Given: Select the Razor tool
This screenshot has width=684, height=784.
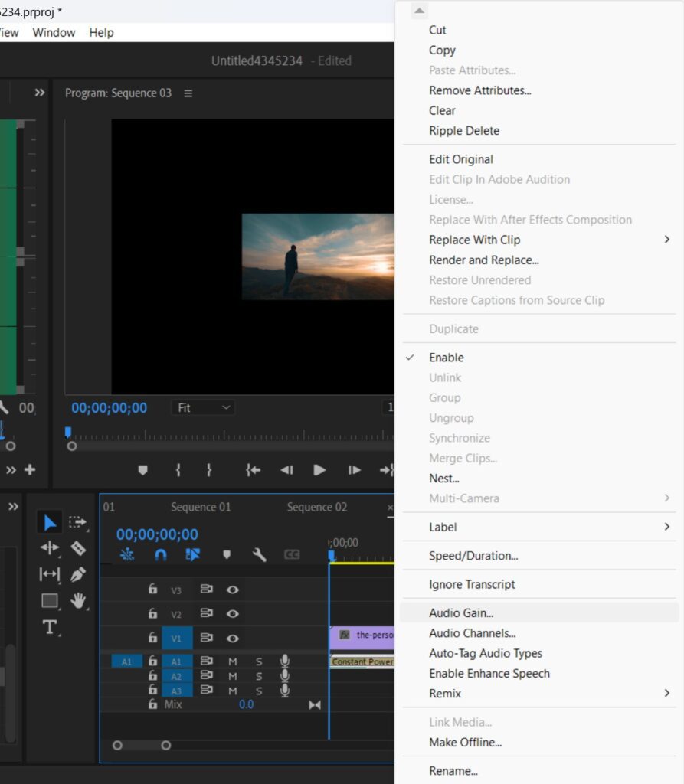Looking at the screenshot, I should coord(78,548).
